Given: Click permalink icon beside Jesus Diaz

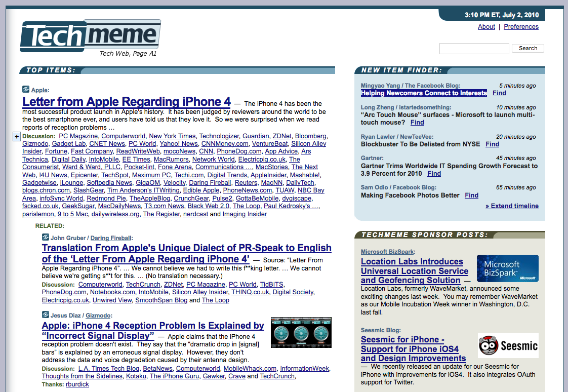Looking at the screenshot, I should coord(45,315).
